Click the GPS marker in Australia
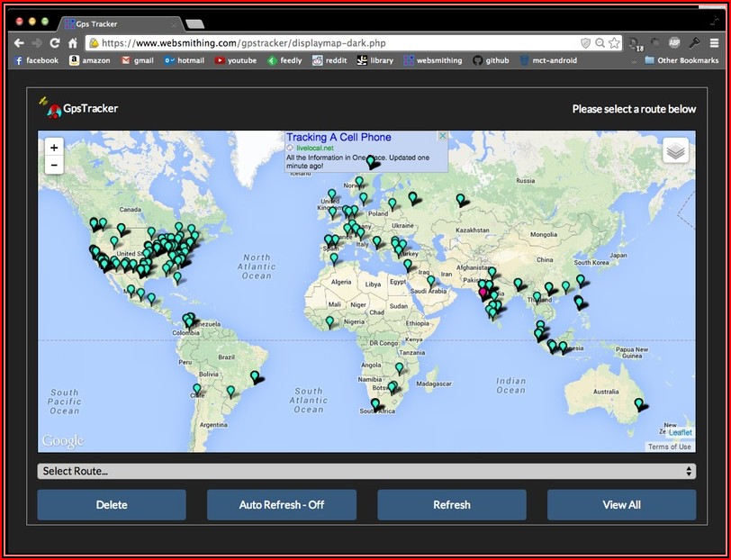 (639, 404)
